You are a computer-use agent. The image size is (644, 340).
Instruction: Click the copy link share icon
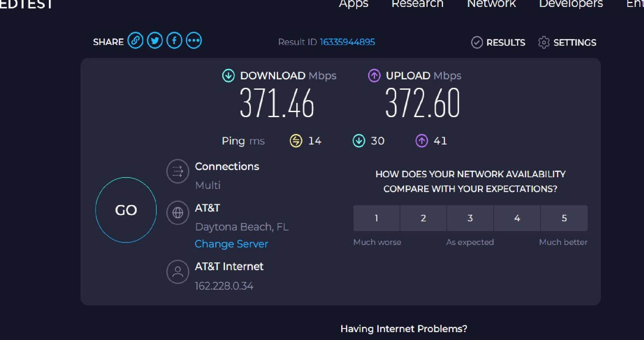point(135,41)
